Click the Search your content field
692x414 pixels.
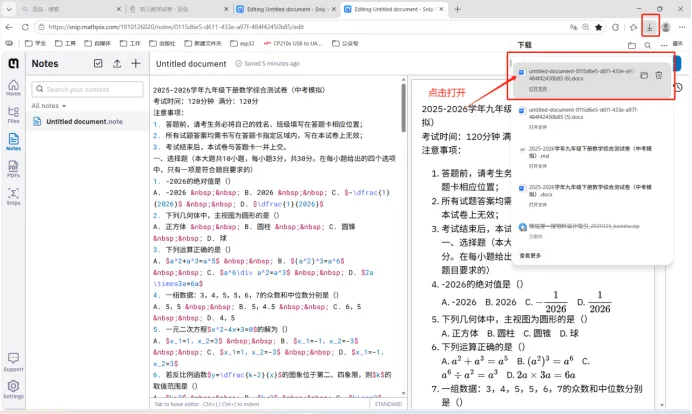point(87,89)
